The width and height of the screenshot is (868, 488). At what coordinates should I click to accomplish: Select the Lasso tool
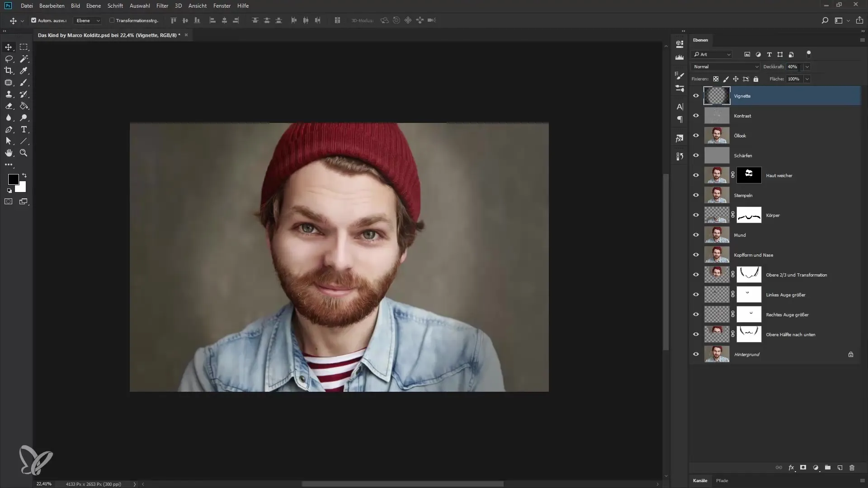pyautogui.click(x=9, y=59)
